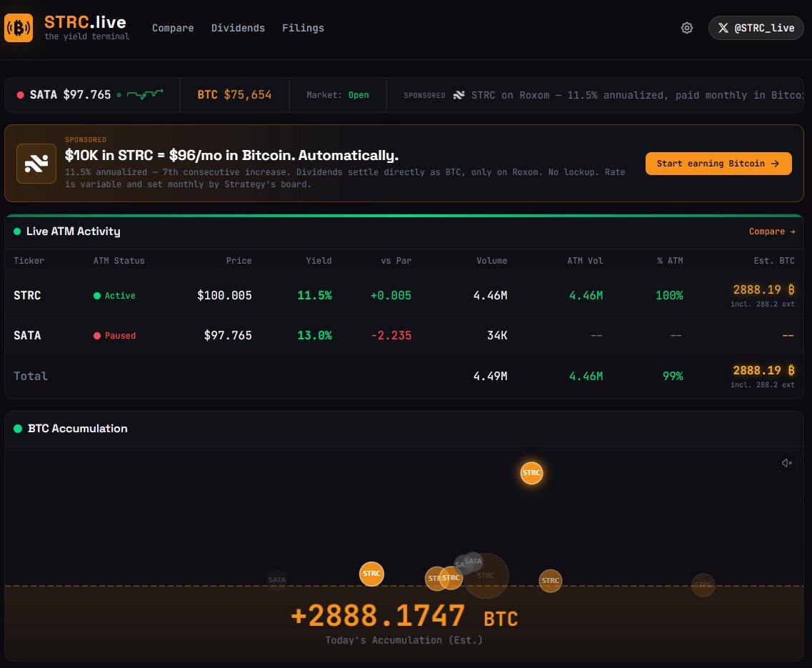This screenshot has width=812, height=668.
Task: Click the ATM Status column header
Action: click(x=119, y=261)
